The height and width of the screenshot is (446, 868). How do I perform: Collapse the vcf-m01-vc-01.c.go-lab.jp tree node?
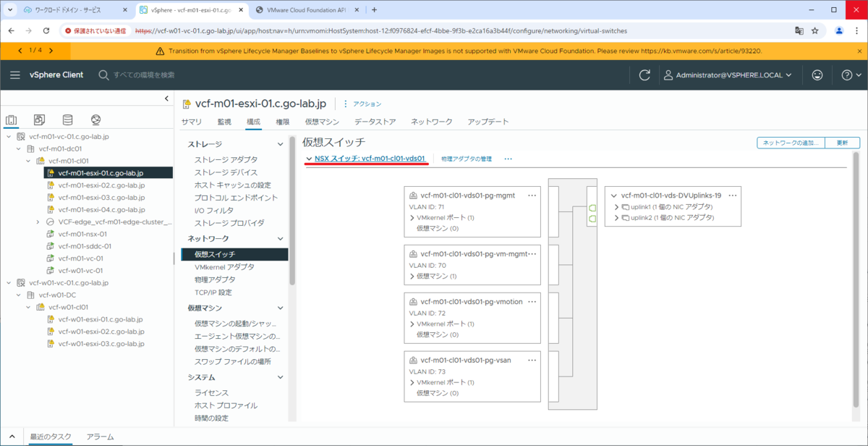pos(9,136)
